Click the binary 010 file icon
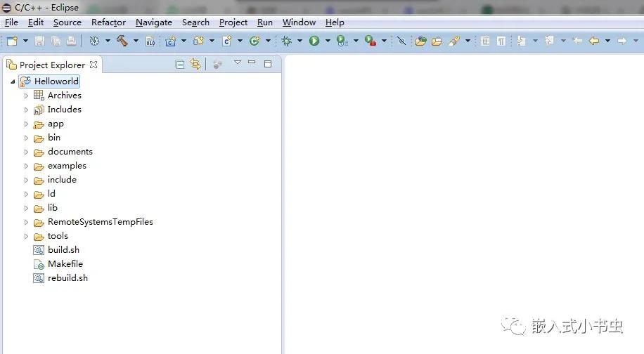 (150, 41)
